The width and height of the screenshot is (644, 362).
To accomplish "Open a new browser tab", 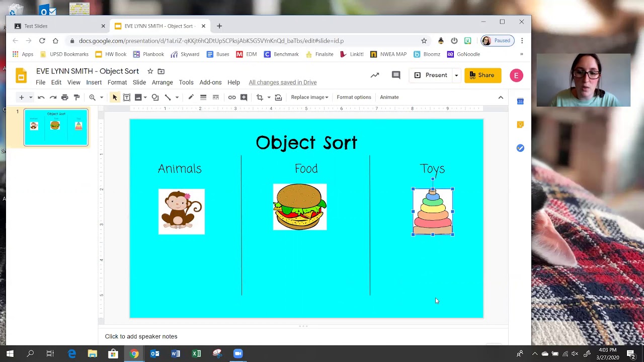I will click(219, 26).
